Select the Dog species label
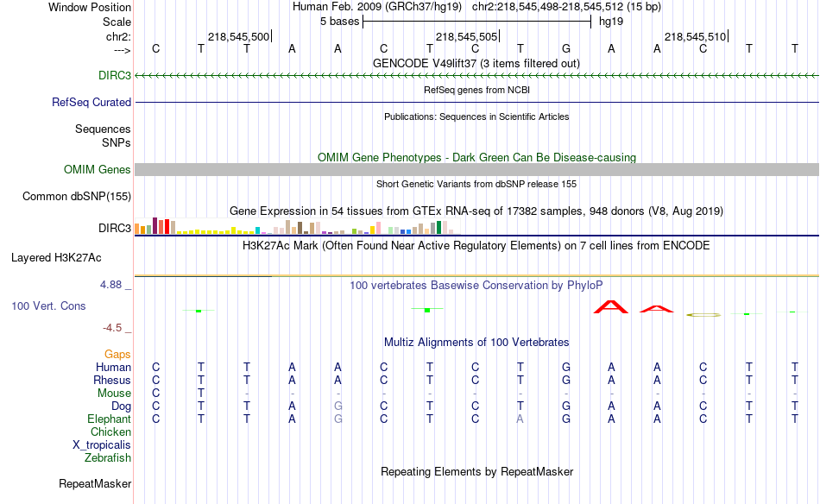Screen dimensions: 820x504 pos(121,406)
